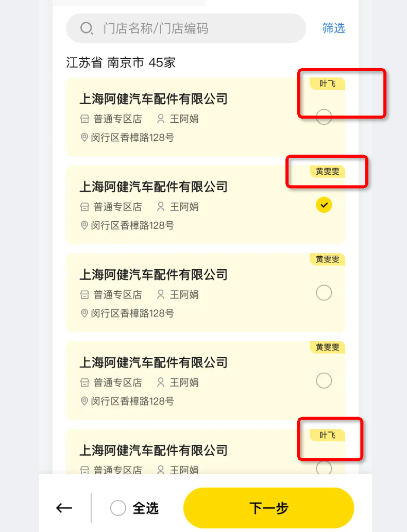Click the back arrow icon
Viewport: 407px width, 532px height.
64,508
